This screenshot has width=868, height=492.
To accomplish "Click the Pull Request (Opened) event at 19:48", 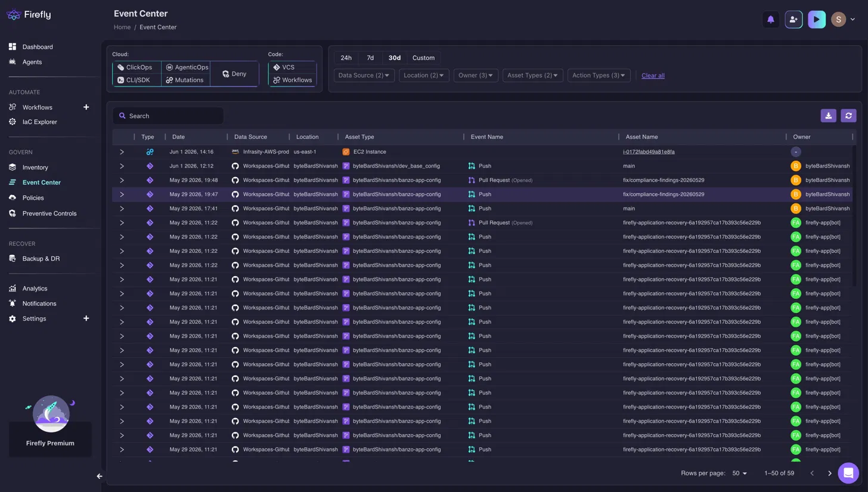I will click(500, 180).
